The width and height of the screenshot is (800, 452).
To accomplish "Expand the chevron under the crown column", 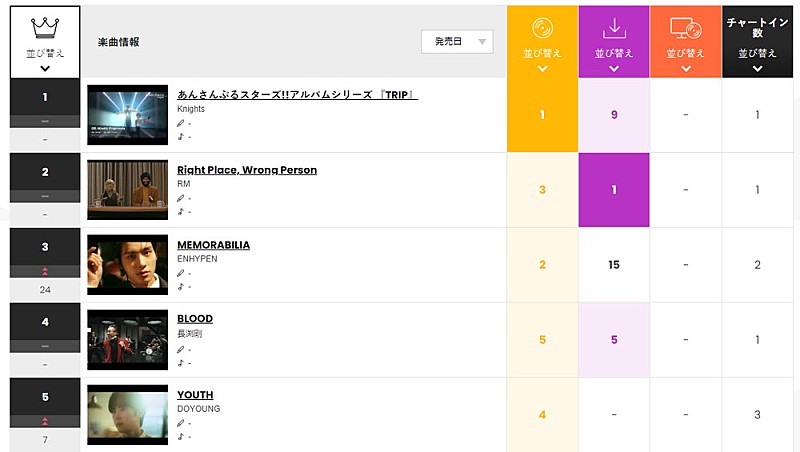I will [x=44, y=69].
